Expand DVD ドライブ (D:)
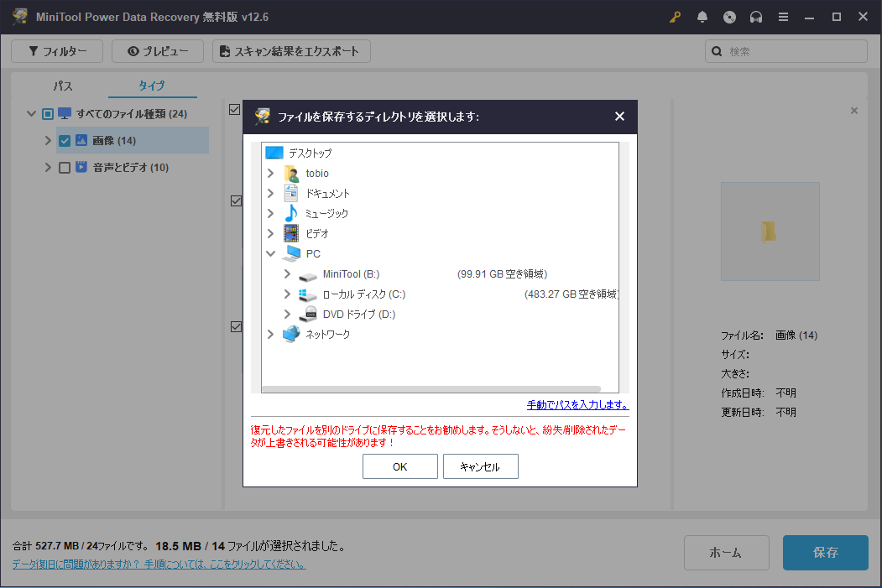 [288, 315]
